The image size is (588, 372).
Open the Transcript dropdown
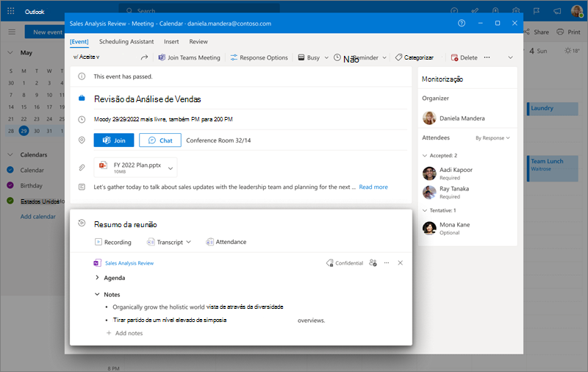(169, 242)
